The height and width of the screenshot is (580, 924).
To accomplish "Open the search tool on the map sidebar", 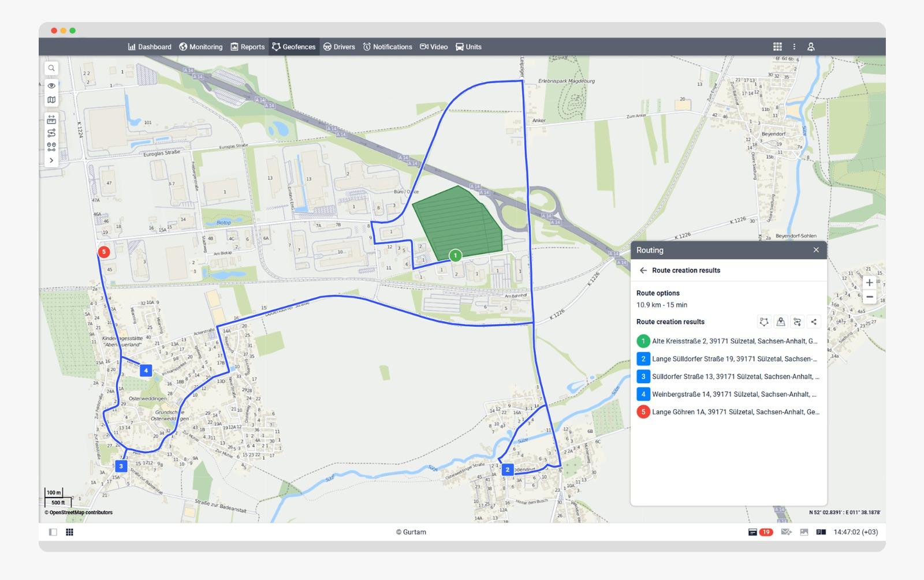I will click(51, 68).
